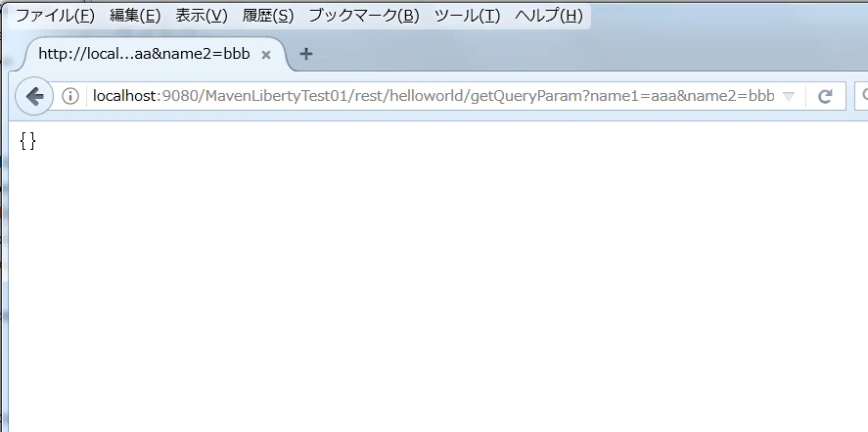This screenshot has width=868, height=432.
Task: Open the ファイル(F) menu
Action: (55, 16)
